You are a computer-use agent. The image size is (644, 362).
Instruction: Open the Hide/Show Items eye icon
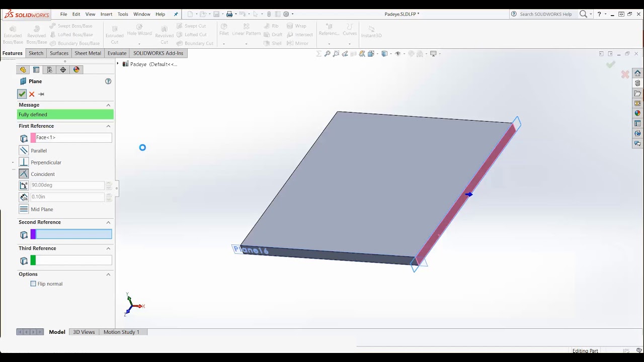click(x=397, y=54)
